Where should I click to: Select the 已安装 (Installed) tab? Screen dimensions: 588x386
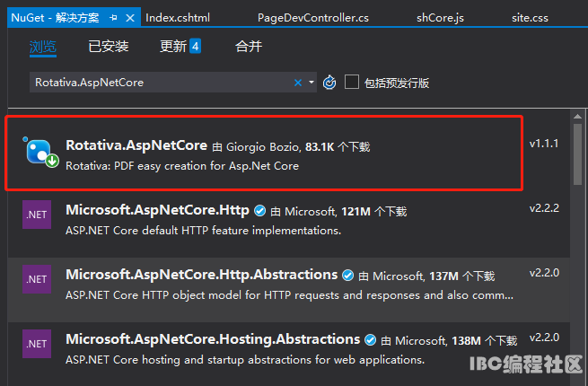coord(109,47)
